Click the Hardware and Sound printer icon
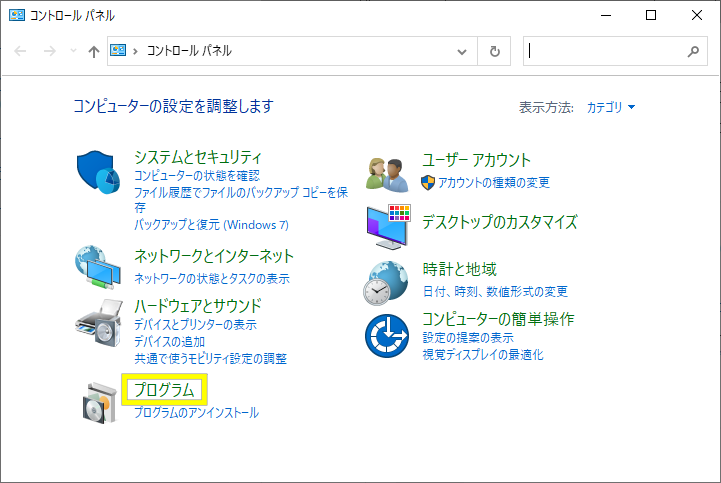 pyautogui.click(x=98, y=324)
